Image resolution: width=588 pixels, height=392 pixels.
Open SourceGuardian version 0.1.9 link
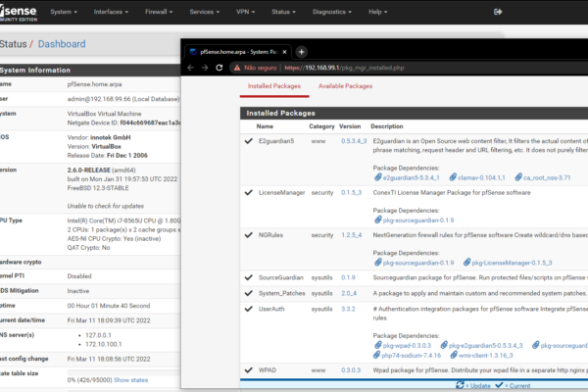point(348,277)
